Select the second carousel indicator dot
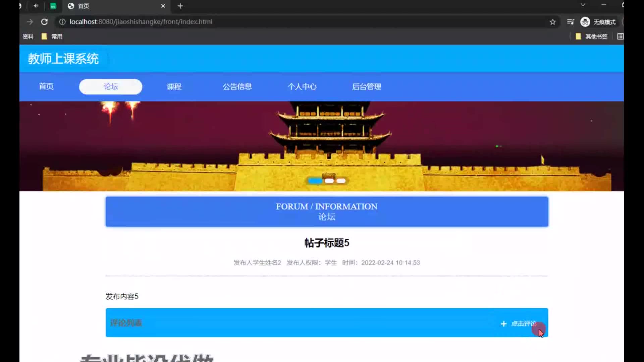This screenshot has width=644, height=362. [x=329, y=181]
